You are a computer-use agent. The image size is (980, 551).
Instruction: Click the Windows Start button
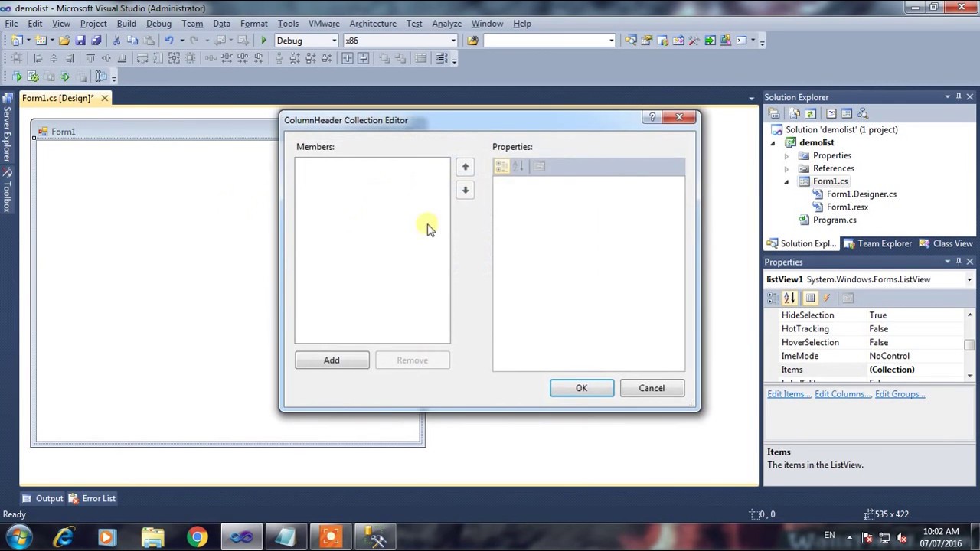[18, 537]
